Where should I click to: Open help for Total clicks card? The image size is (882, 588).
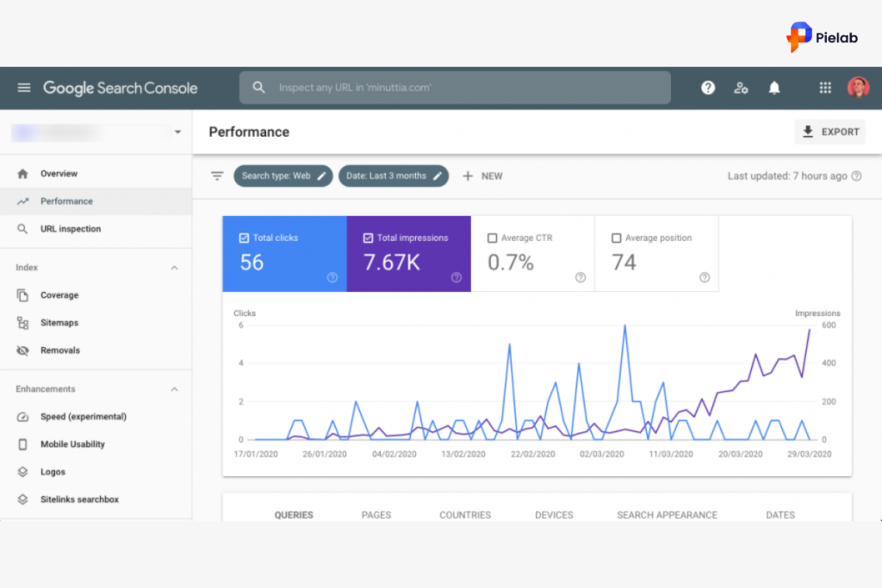point(332,277)
